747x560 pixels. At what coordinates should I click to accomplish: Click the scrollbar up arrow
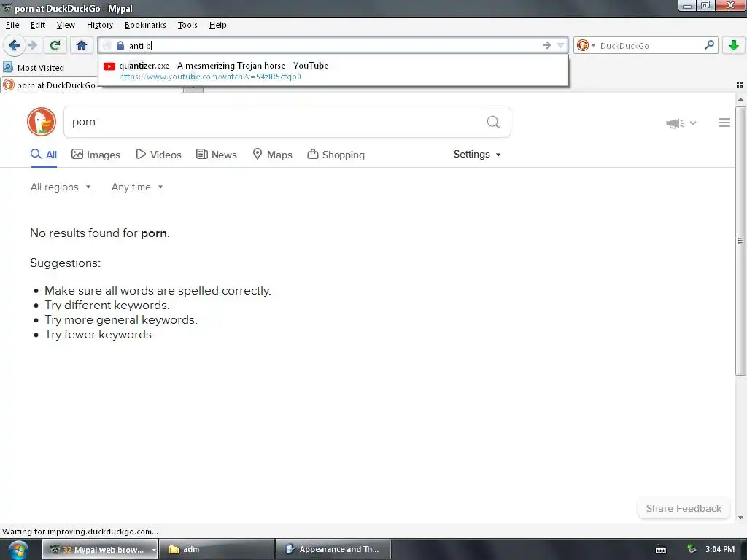(x=740, y=99)
